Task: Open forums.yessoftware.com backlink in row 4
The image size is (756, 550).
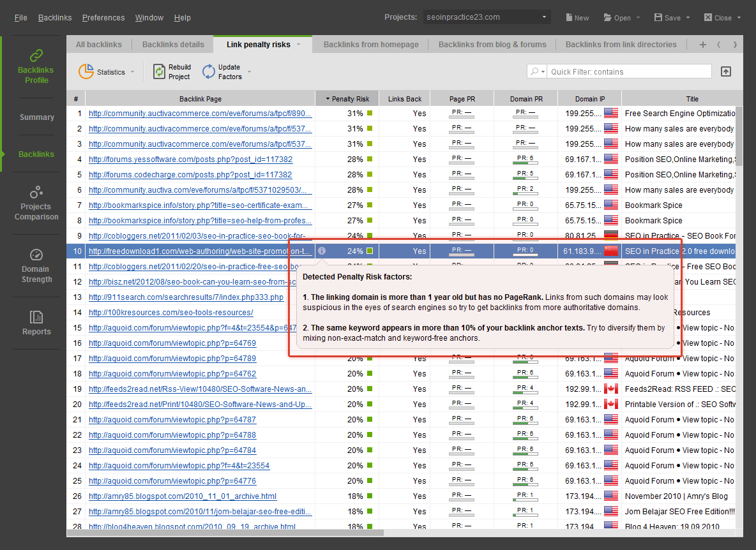Action: coord(190,160)
